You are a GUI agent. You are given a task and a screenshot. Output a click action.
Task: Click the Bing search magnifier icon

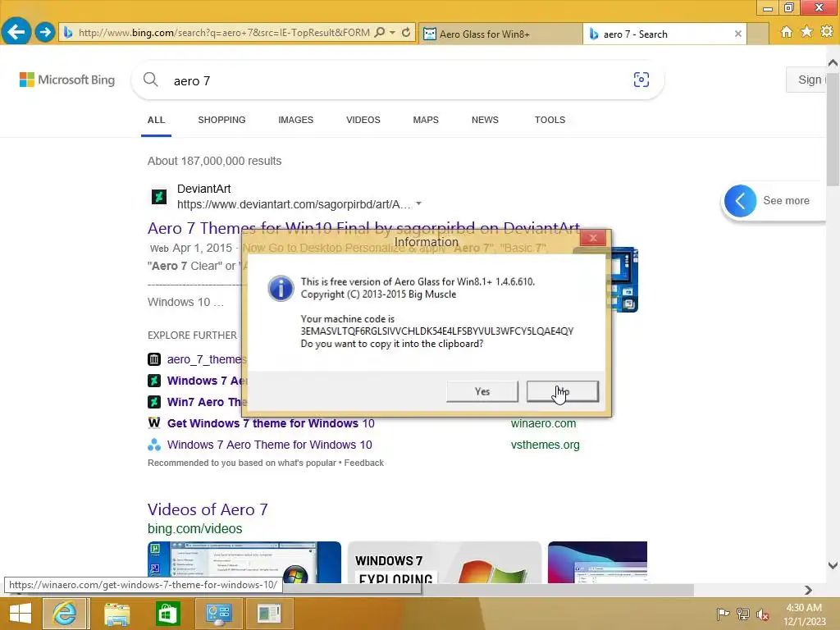point(151,80)
